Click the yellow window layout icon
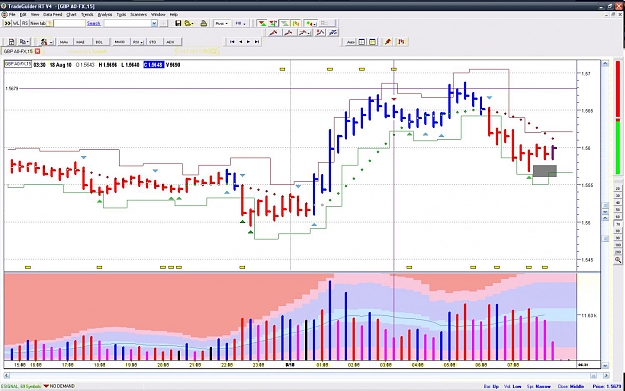625x391 pixels. 373,42
